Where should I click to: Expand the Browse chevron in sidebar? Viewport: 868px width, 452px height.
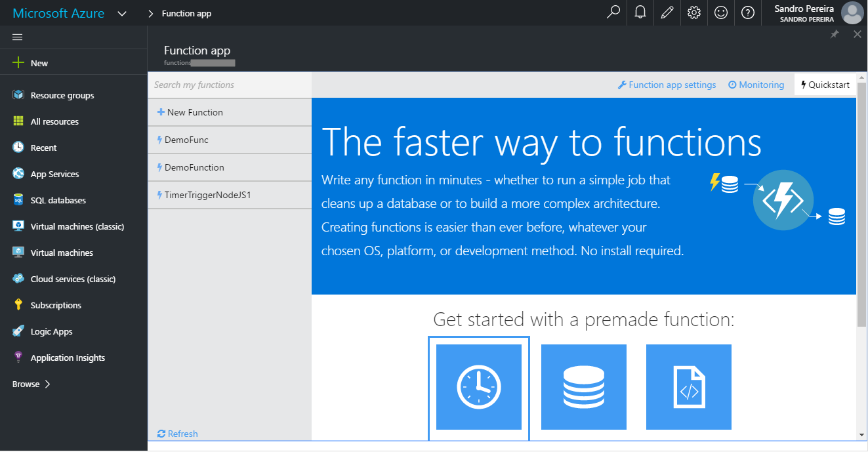click(x=47, y=384)
